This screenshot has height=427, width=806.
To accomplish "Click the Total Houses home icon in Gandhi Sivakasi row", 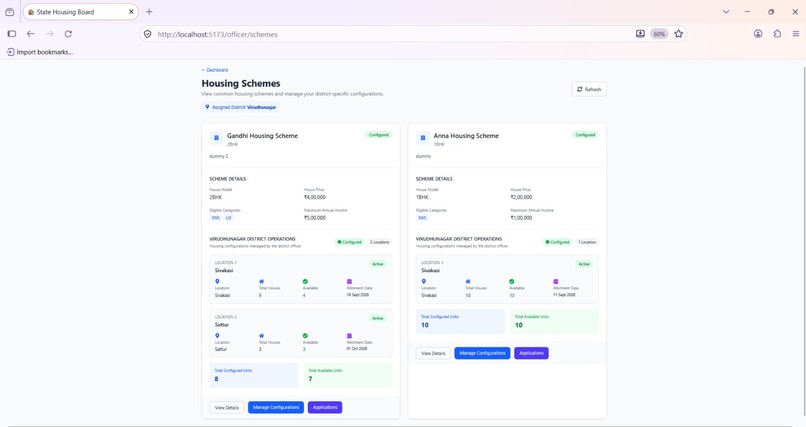I will pos(261,282).
